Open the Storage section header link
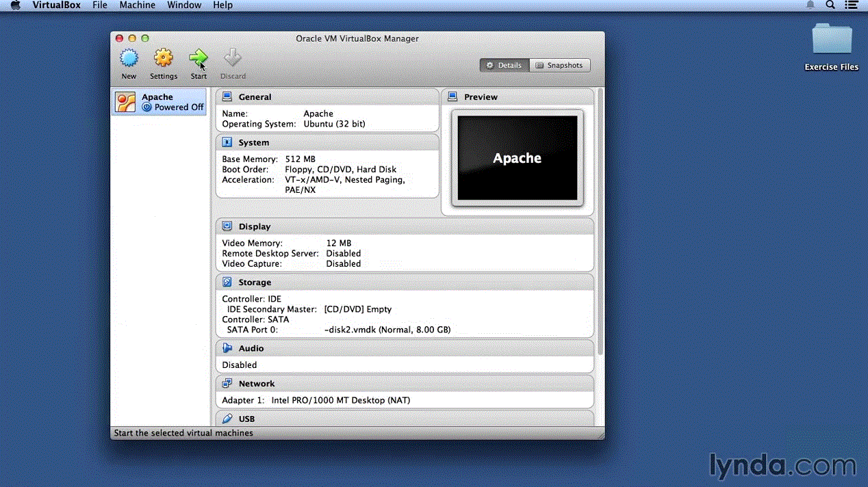Viewport: 868px width, 487px height. [255, 282]
